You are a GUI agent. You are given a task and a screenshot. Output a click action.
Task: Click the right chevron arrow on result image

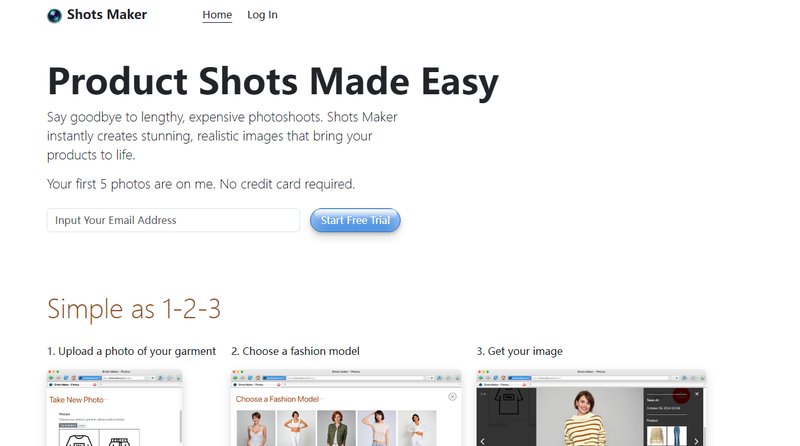[696, 441]
